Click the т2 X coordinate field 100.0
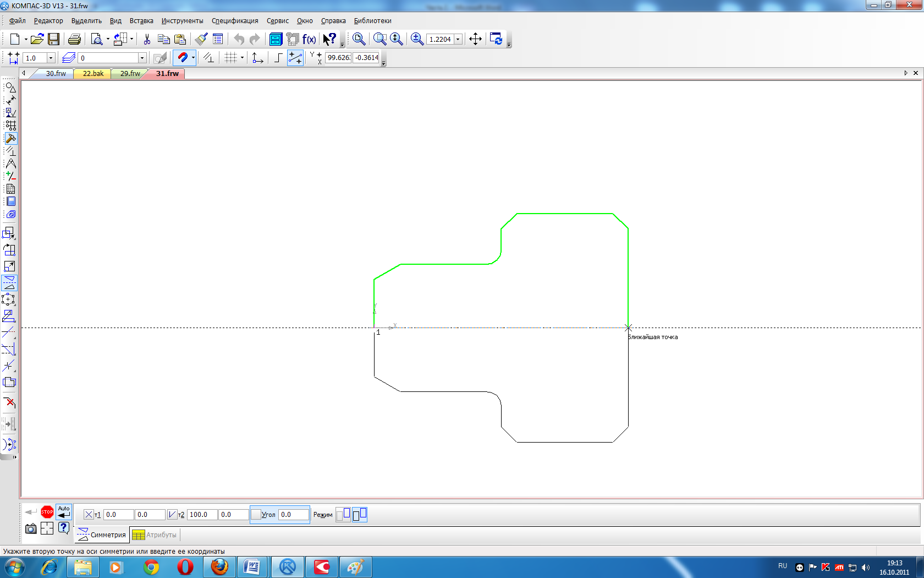 [202, 515]
